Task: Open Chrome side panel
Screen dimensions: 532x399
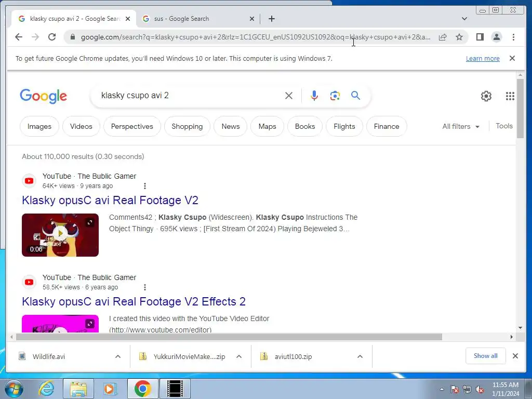Action: tap(480, 37)
